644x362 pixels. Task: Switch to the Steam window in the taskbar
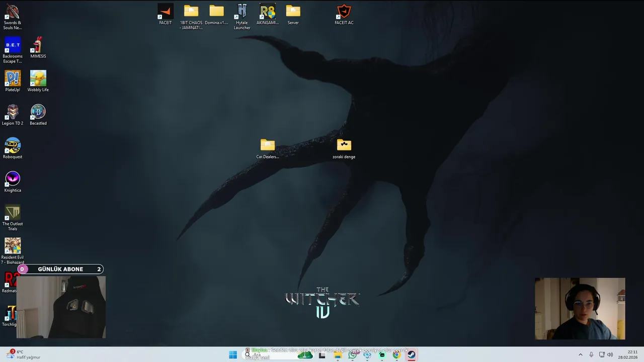click(412, 355)
